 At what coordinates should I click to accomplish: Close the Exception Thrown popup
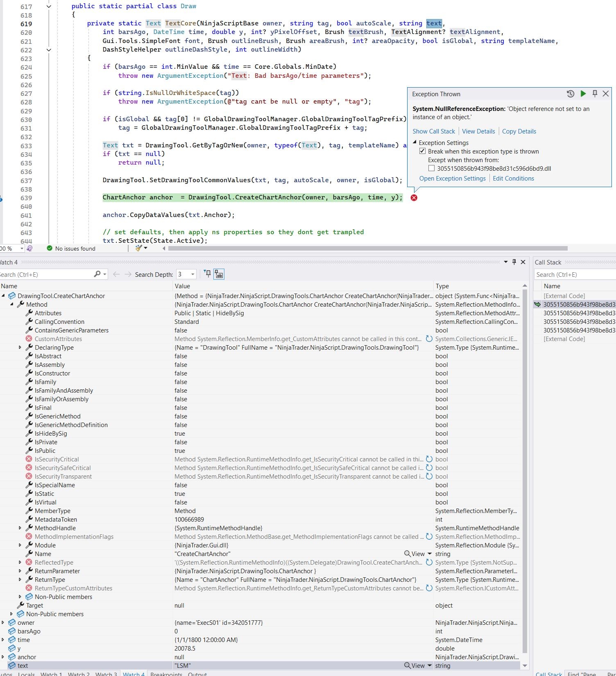(606, 94)
